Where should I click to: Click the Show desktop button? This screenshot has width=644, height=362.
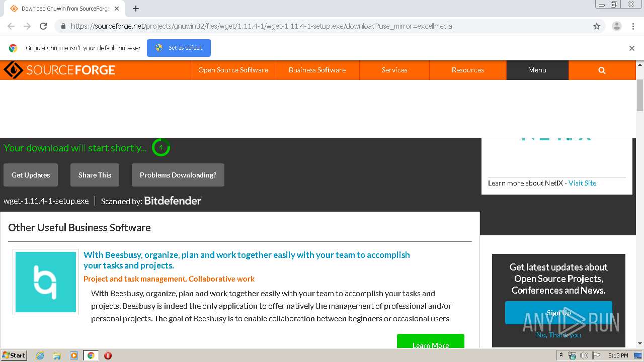(x=638, y=355)
